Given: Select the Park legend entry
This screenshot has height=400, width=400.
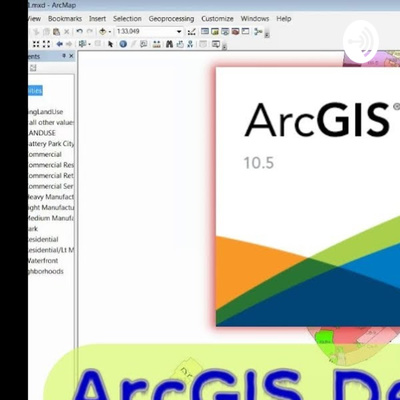Looking at the screenshot, I should 33,229.
